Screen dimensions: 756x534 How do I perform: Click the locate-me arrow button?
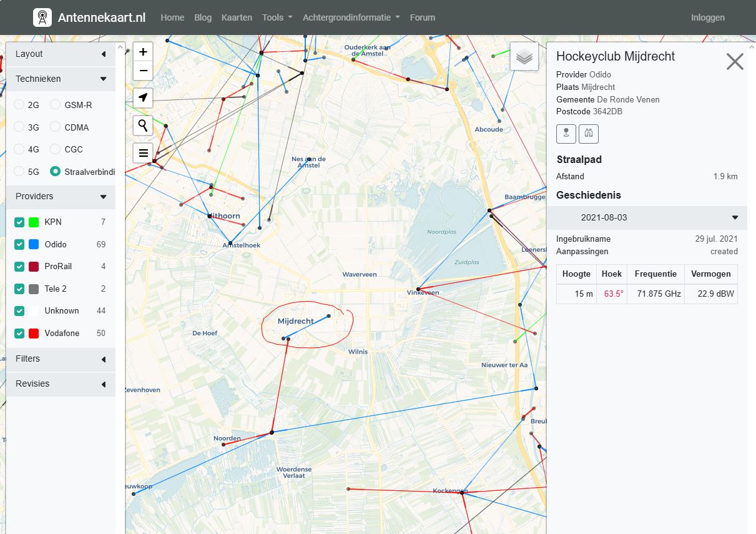pyautogui.click(x=143, y=98)
